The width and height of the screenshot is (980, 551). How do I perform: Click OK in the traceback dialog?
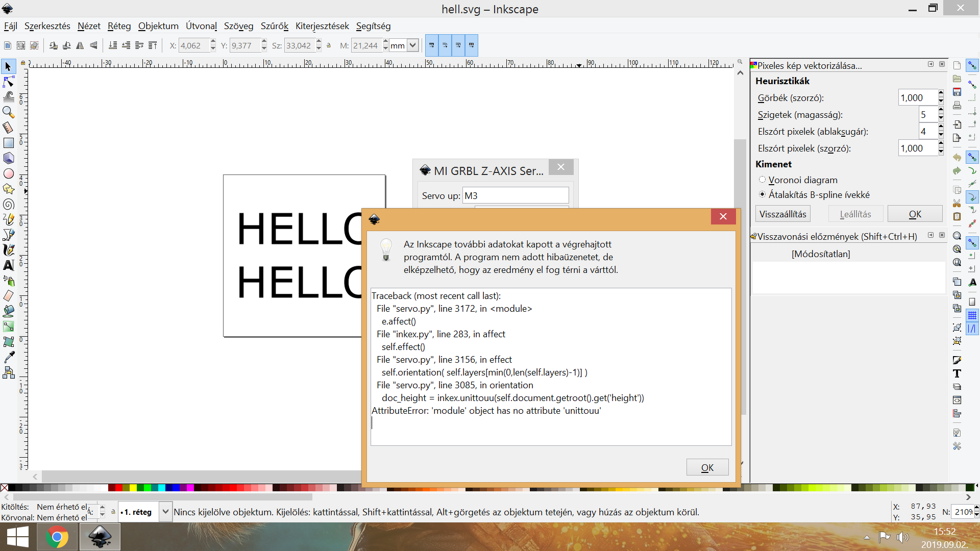coord(707,467)
